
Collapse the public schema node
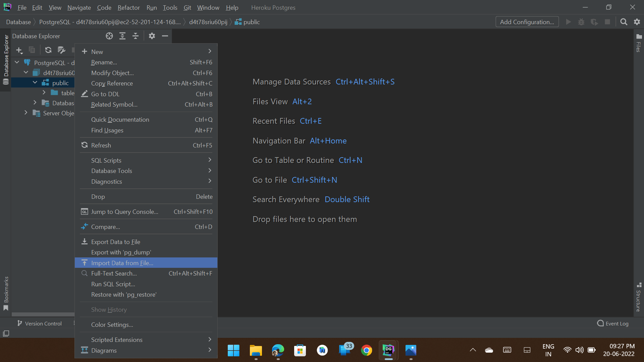35,82
